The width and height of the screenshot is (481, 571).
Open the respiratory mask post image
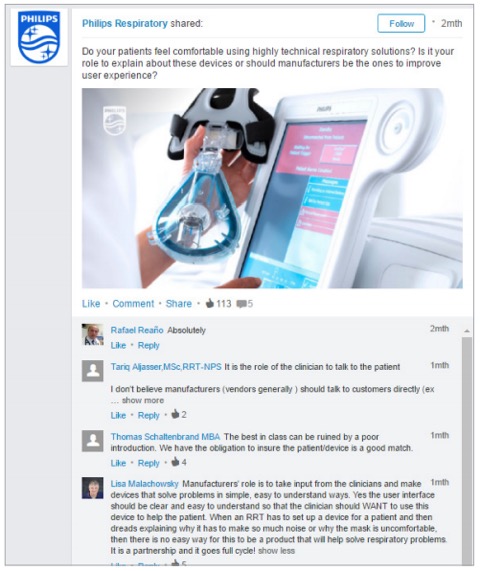coord(272,188)
